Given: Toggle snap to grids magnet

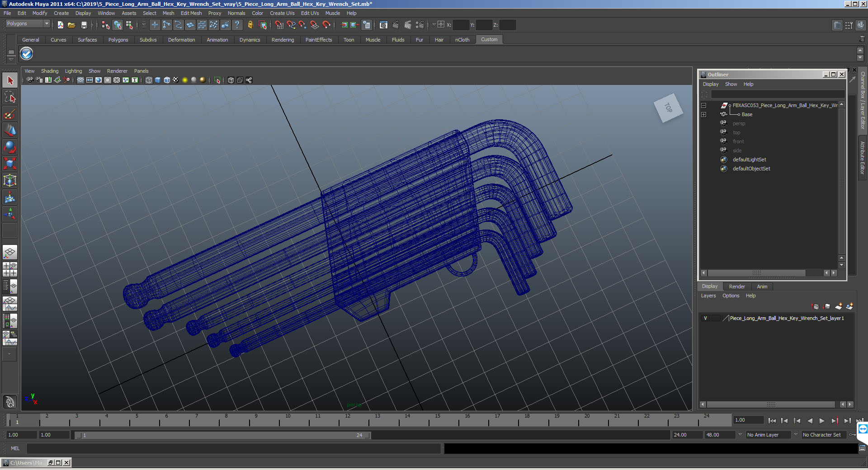Looking at the screenshot, I should [279, 25].
